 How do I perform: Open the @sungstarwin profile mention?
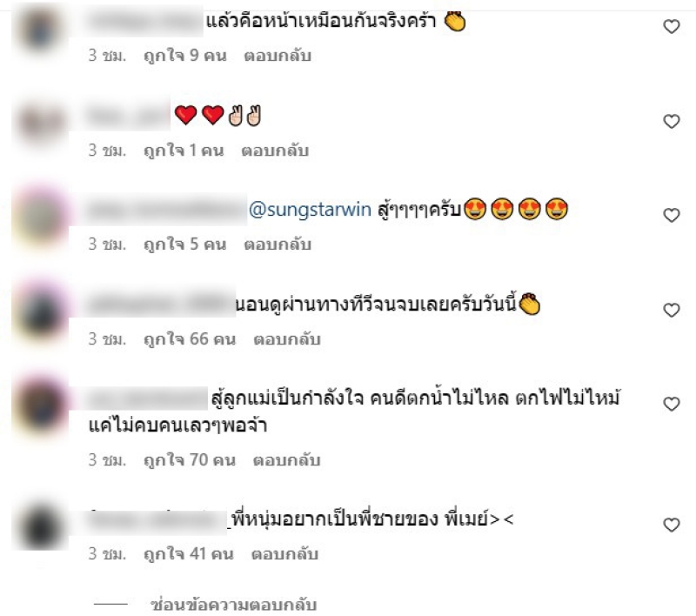point(310,210)
